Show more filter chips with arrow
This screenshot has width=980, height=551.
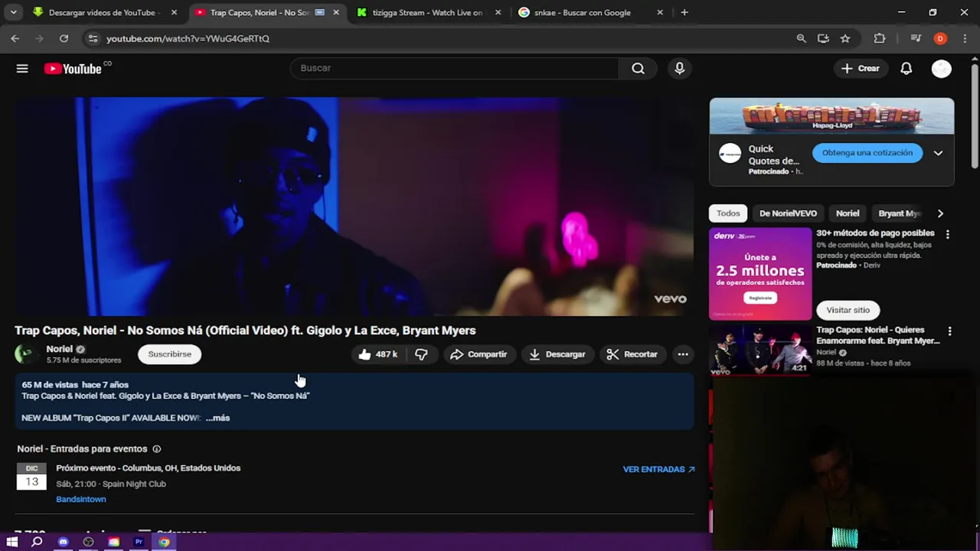tap(940, 214)
